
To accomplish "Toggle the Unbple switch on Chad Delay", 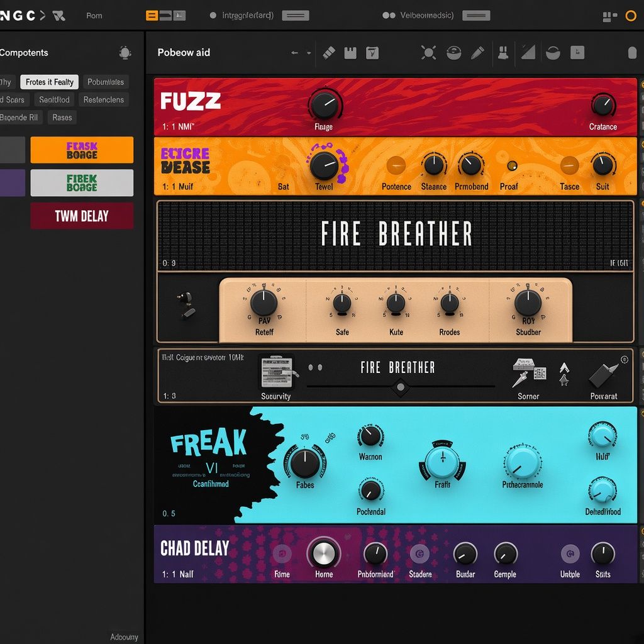I will (570, 554).
